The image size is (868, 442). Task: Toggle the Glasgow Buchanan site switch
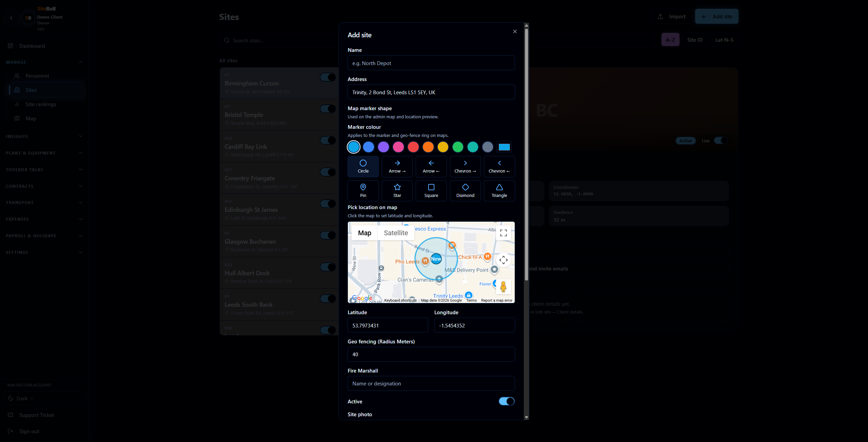(x=328, y=235)
